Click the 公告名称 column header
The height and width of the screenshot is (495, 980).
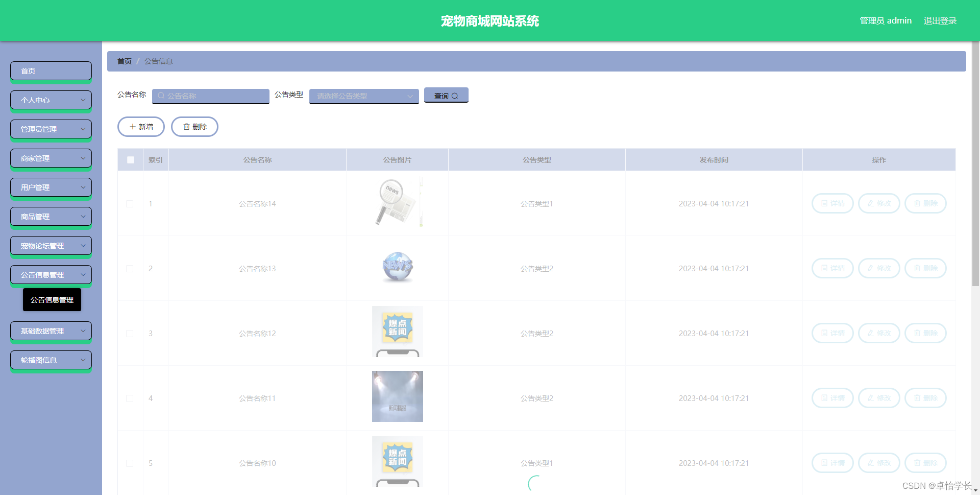coord(257,160)
